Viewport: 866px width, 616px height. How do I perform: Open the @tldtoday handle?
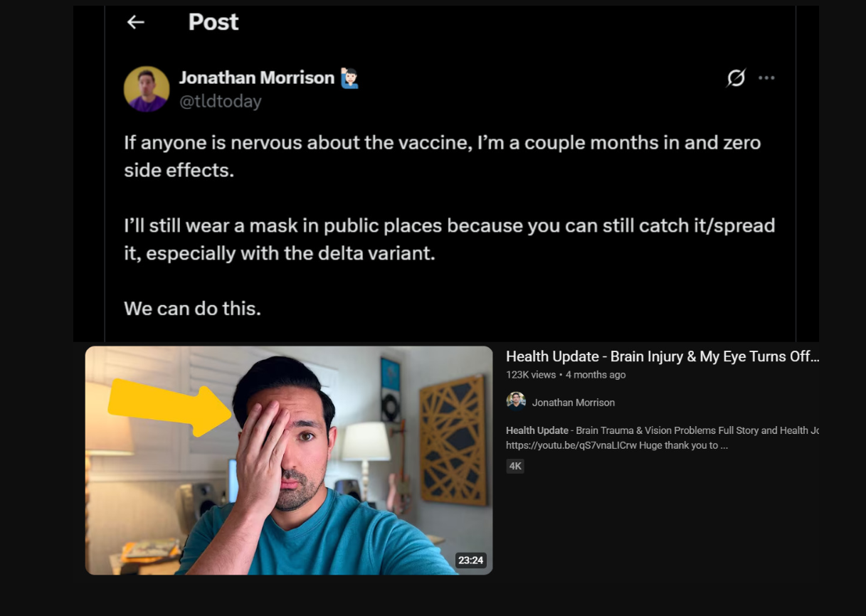(221, 101)
